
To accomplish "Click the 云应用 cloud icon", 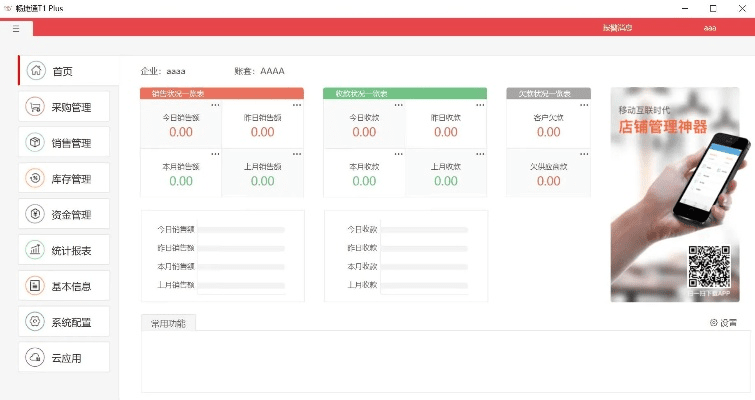I will (x=36, y=358).
